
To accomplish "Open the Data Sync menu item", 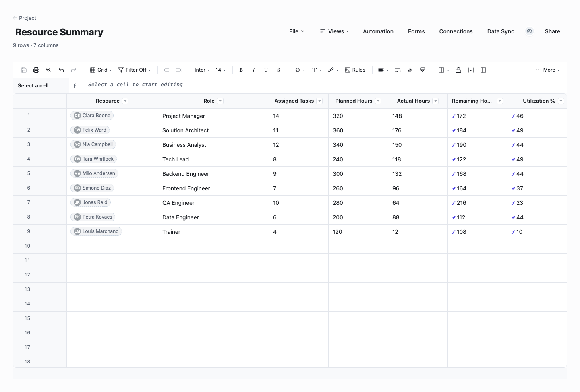I will click(501, 31).
